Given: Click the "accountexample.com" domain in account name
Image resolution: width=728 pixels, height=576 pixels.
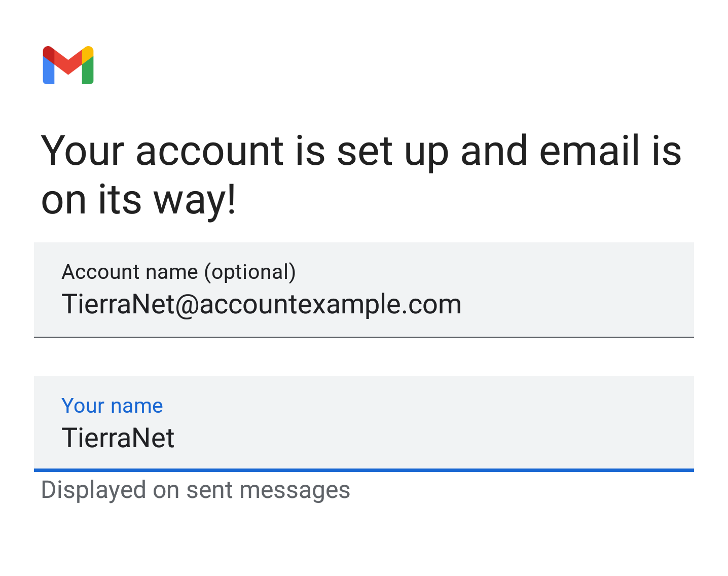Looking at the screenshot, I should (x=331, y=305).
